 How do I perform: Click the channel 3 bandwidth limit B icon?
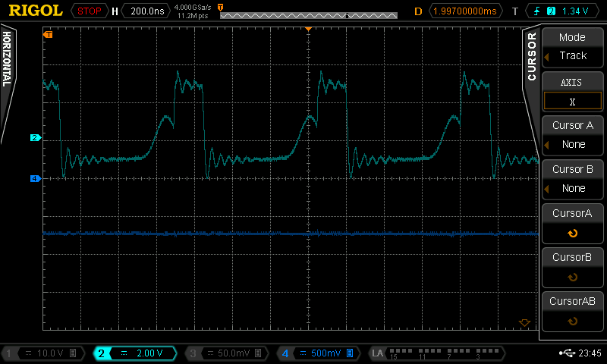coord(258,353)
